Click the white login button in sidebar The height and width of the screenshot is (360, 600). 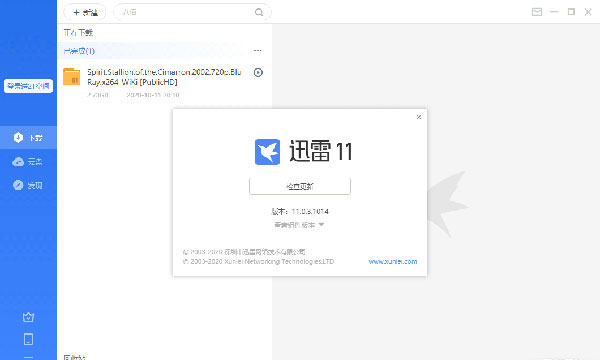pos(28,86)
